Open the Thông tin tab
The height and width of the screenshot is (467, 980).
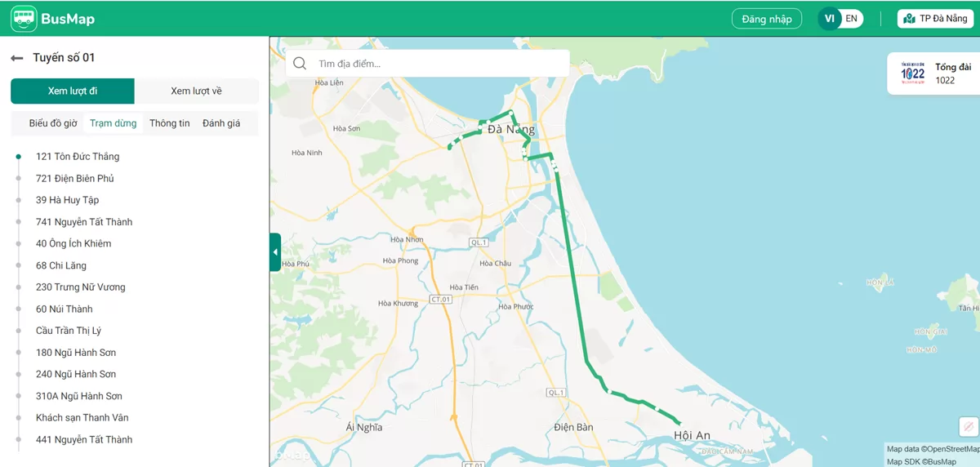170,123
